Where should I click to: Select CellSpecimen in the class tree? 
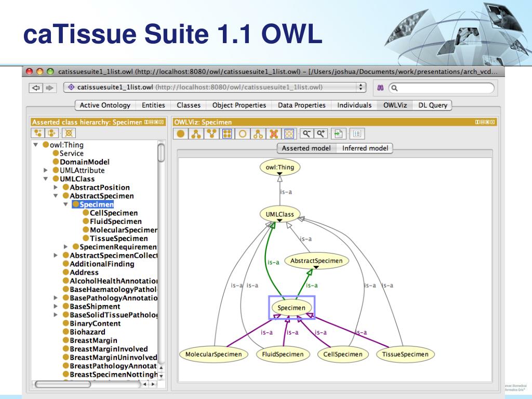pos(114,213)
